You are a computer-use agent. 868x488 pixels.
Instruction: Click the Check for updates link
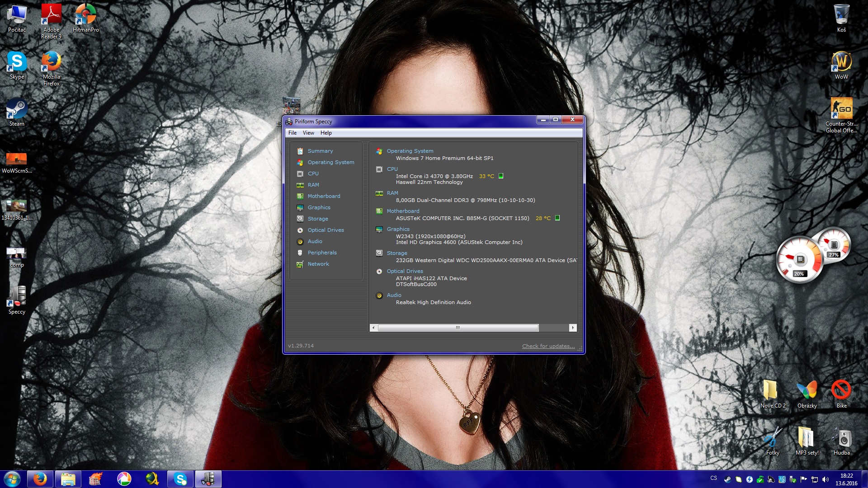click(x=548, y=346)
